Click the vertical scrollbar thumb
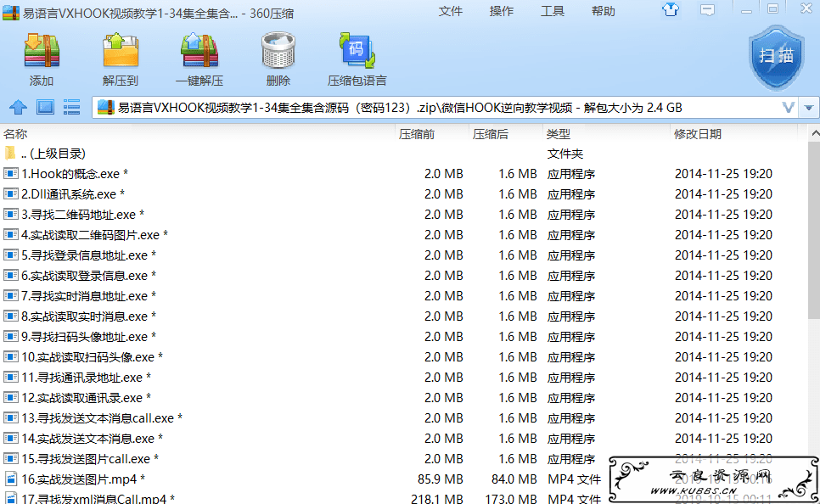820x504 pixels. [x=814, y=230]
